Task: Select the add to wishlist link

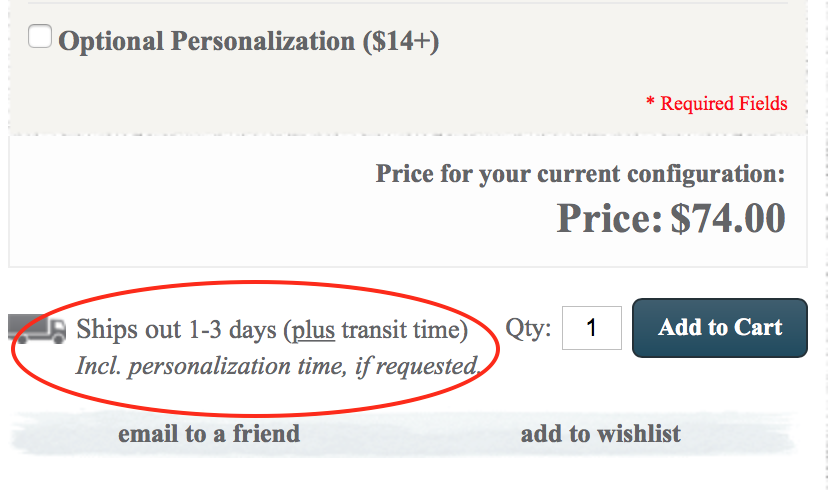Action: click(601, 434)
